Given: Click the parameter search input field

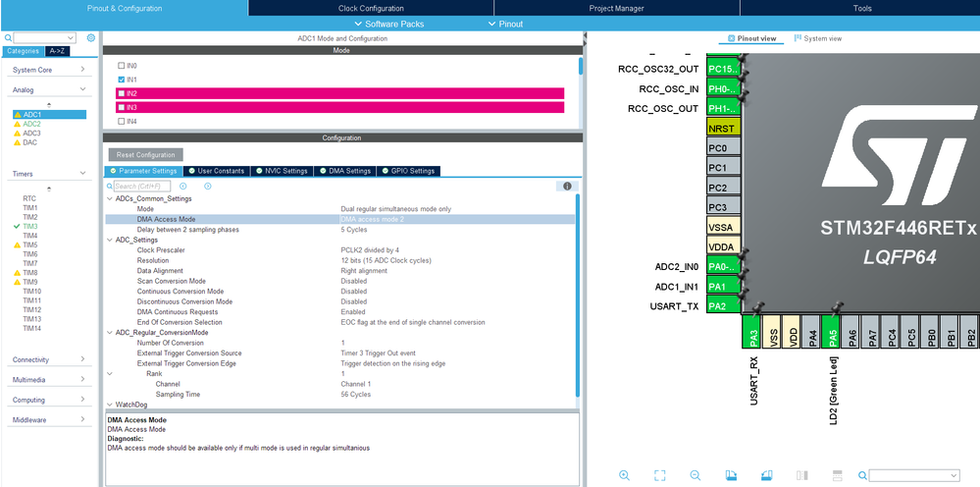Looking at the screenshot, I should click(x=141, y=187).
